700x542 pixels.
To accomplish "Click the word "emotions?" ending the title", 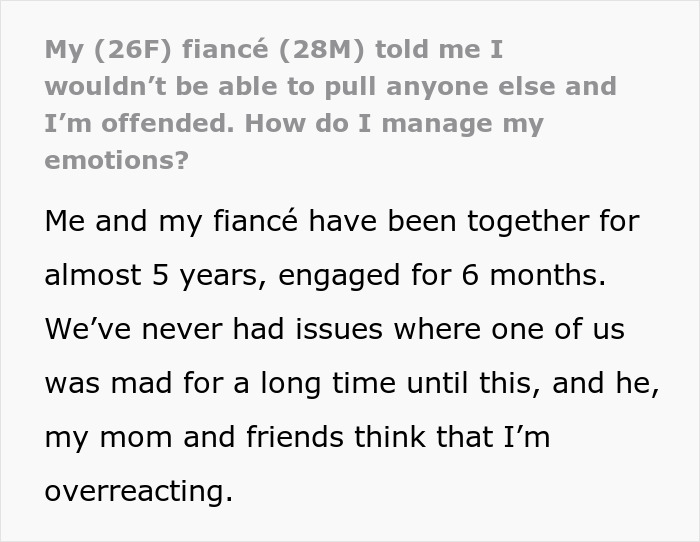I will (x=116, y=161).
